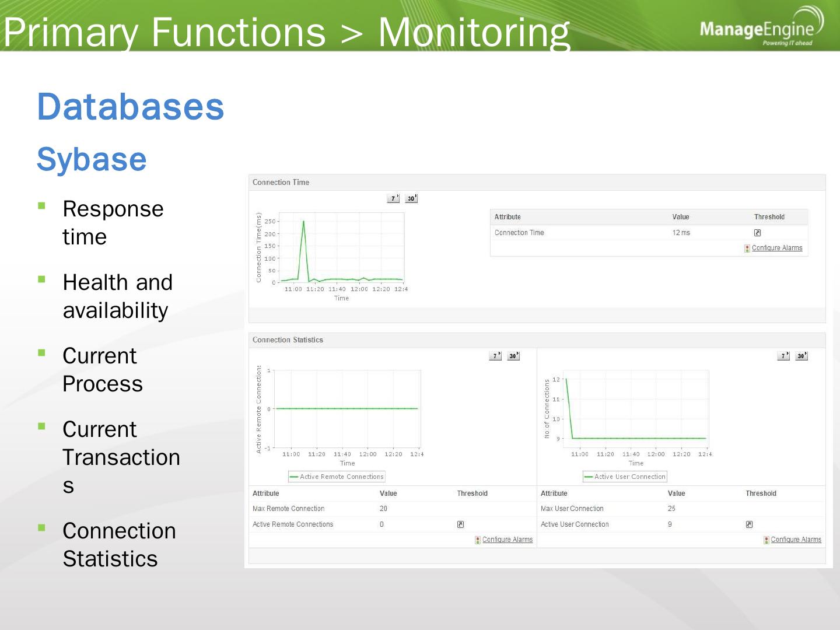Click value '0' for Active Remote Connections
Image resolution: width=840 pixels, height=630 pixels.
coord(381,524)
